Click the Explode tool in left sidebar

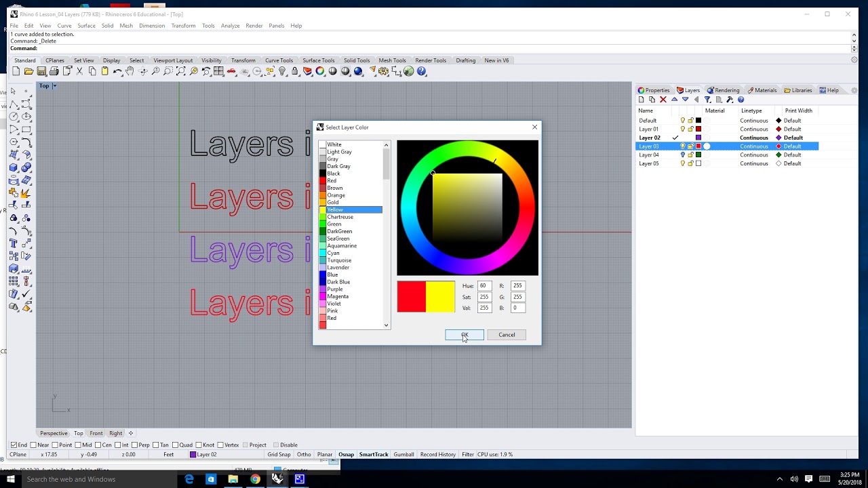pyautogui.click(x=26, y=193)
